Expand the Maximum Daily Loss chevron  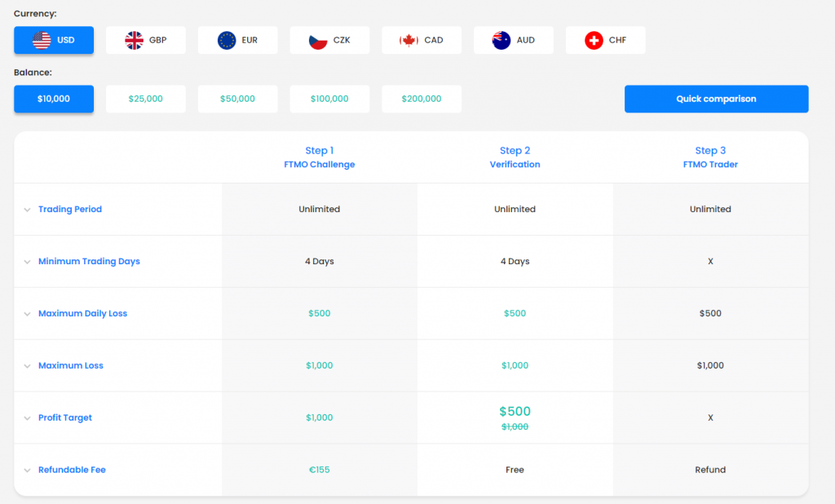[x=27, y=314]
